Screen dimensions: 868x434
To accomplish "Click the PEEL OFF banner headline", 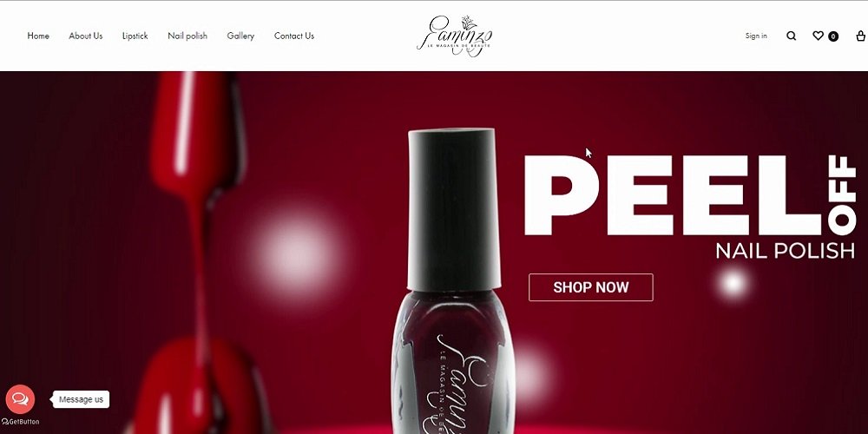I will [690, 194].
